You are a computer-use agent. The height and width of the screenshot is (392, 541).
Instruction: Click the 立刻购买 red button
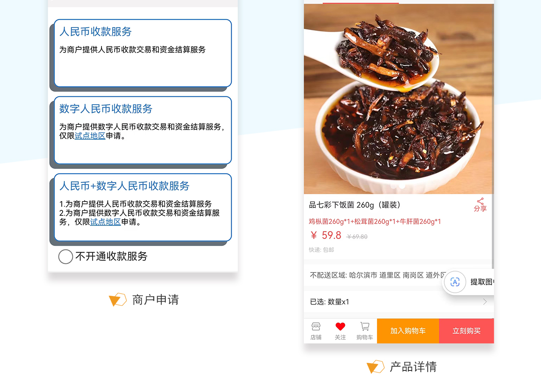tap(467, 331)
